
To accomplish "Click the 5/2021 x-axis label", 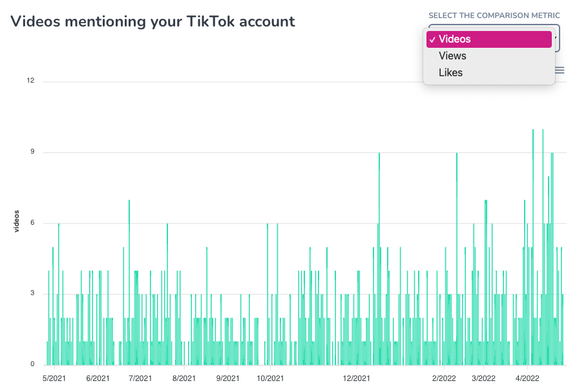I will click(x=54, y=378).
